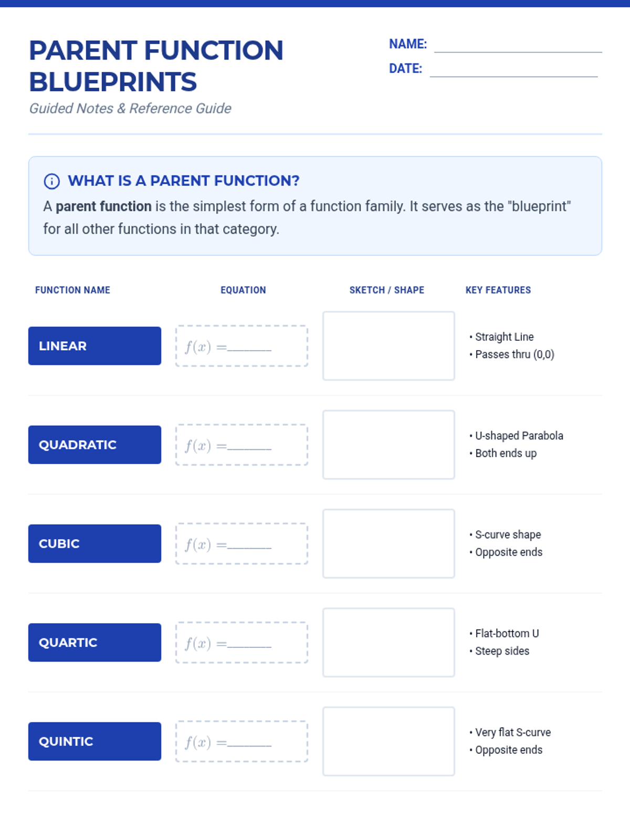630x840 pixels.
Task: Select the QUARTIC function label
Action: click(x=94, y=643)
